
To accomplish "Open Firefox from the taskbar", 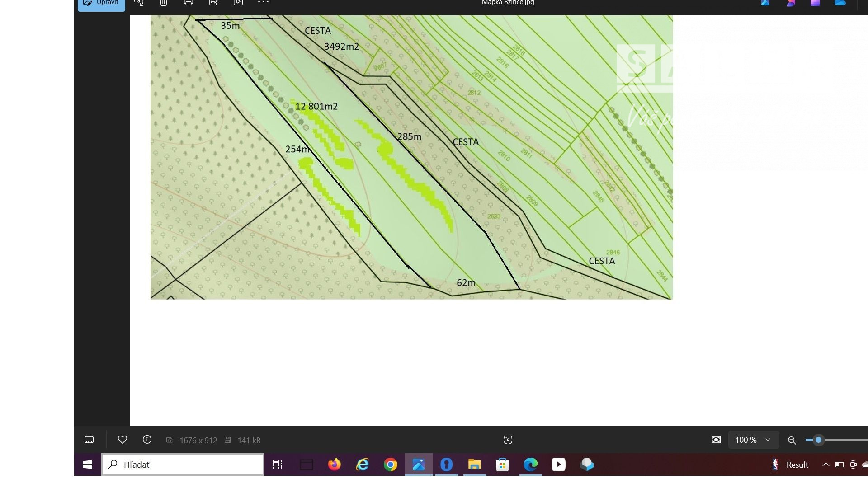I will point(335,465).
